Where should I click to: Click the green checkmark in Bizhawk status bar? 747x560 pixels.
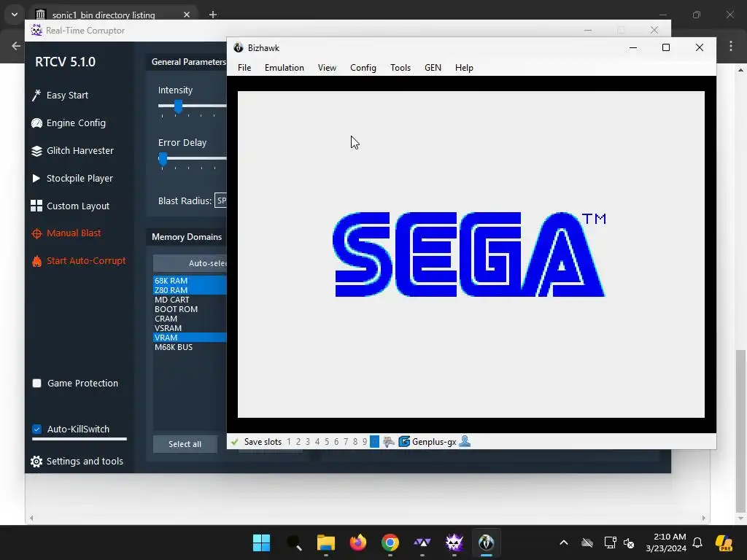pos(234,442)
